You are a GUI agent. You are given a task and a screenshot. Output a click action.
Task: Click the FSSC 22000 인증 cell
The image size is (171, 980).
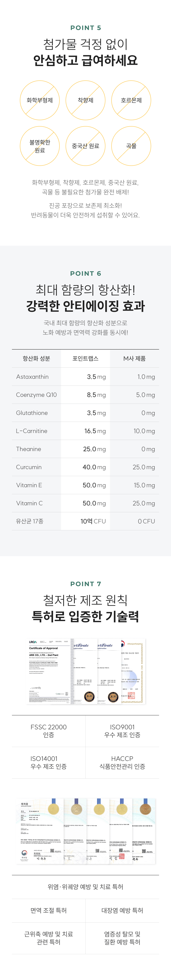click(x=49, y=731)
